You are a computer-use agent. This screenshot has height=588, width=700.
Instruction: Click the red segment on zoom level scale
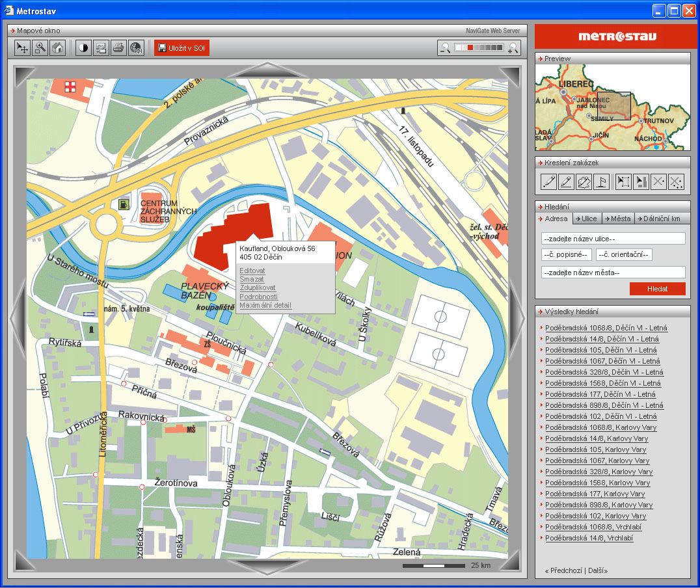470,47
